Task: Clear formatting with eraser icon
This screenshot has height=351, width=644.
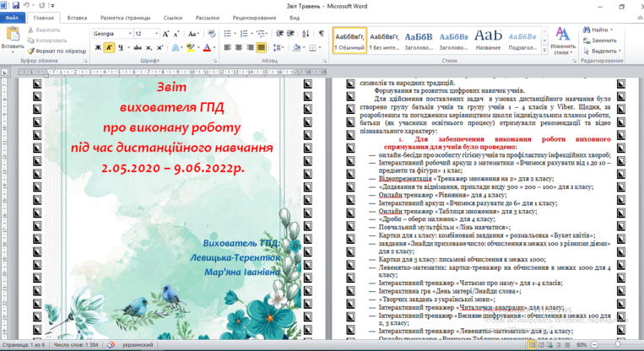Action: tap(212, 34)
